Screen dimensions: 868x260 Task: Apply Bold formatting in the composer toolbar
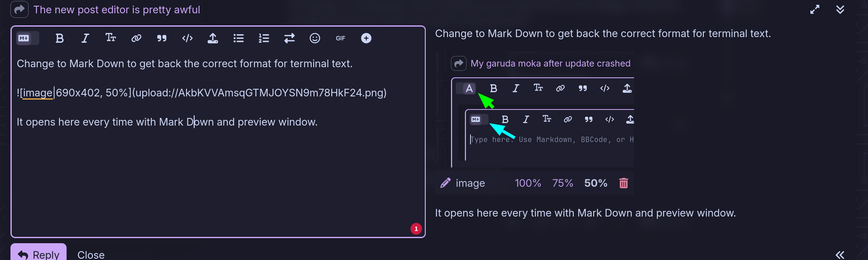click(60, 38)
